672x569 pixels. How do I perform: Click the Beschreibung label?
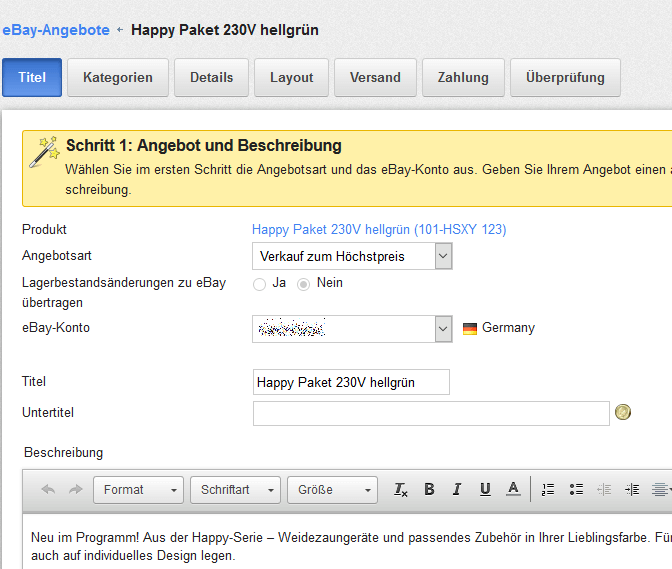63,452
